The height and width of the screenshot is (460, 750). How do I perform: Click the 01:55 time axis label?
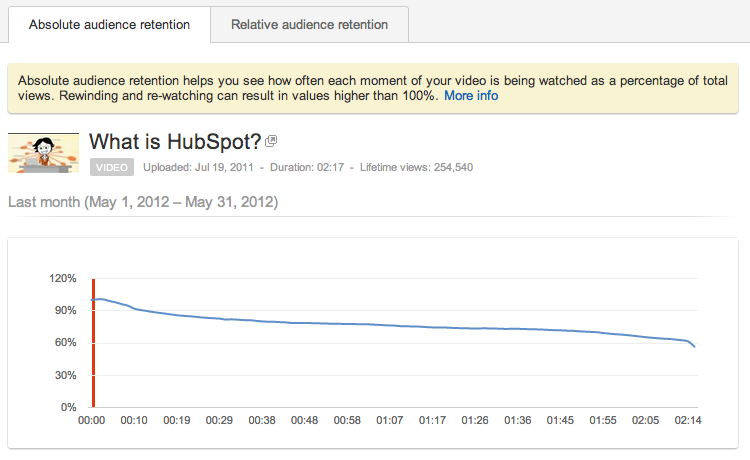pos(603,420)
